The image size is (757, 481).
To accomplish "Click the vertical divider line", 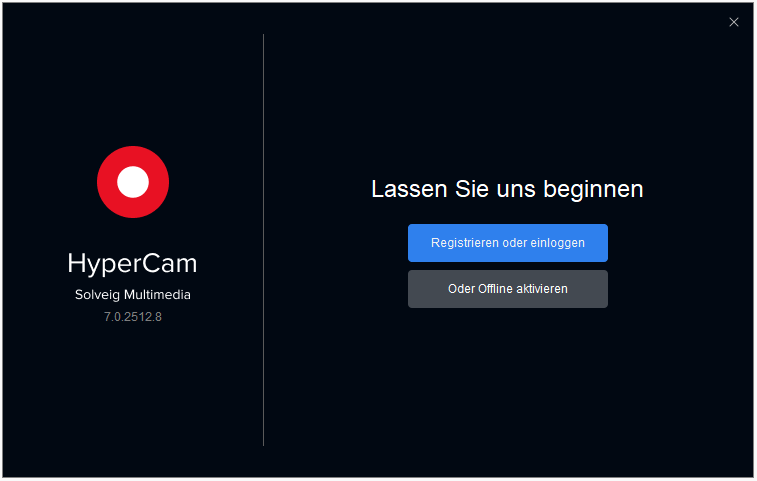I will point(263,240).
